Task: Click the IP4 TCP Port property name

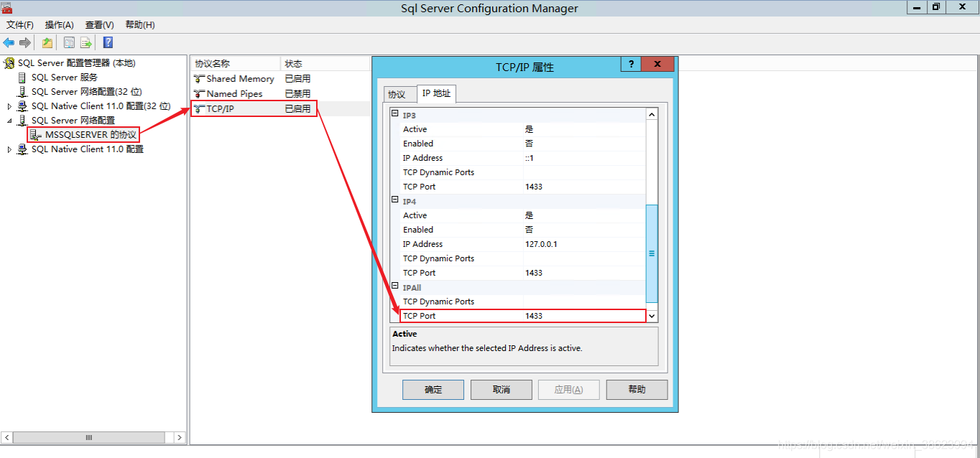Action: pyautogui.click(x=419, y=273)
